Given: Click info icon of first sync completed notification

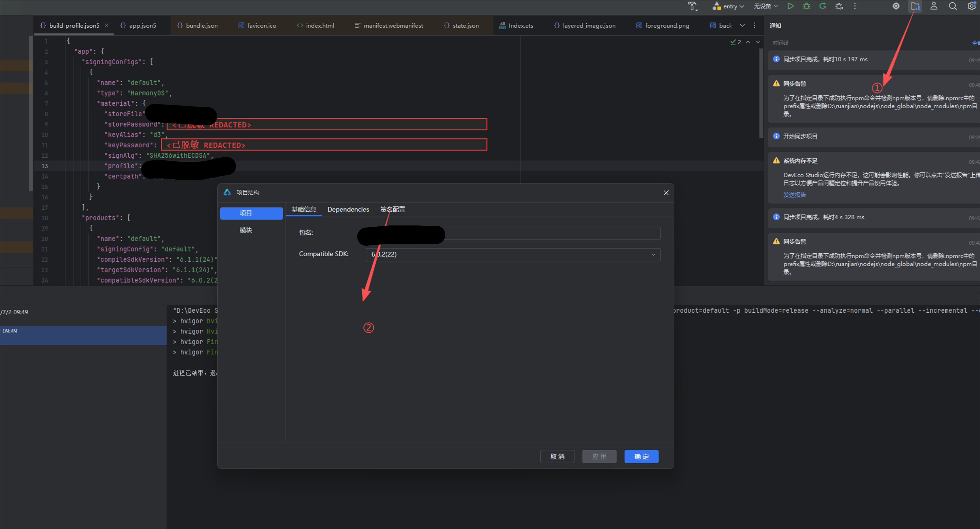Looking at the screenshot, I should [x=776, y=59].
